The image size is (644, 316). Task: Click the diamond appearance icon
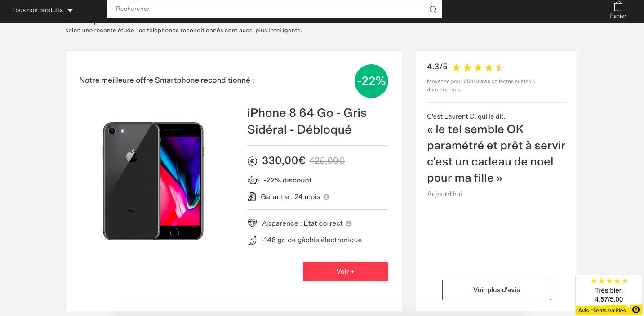253,223
